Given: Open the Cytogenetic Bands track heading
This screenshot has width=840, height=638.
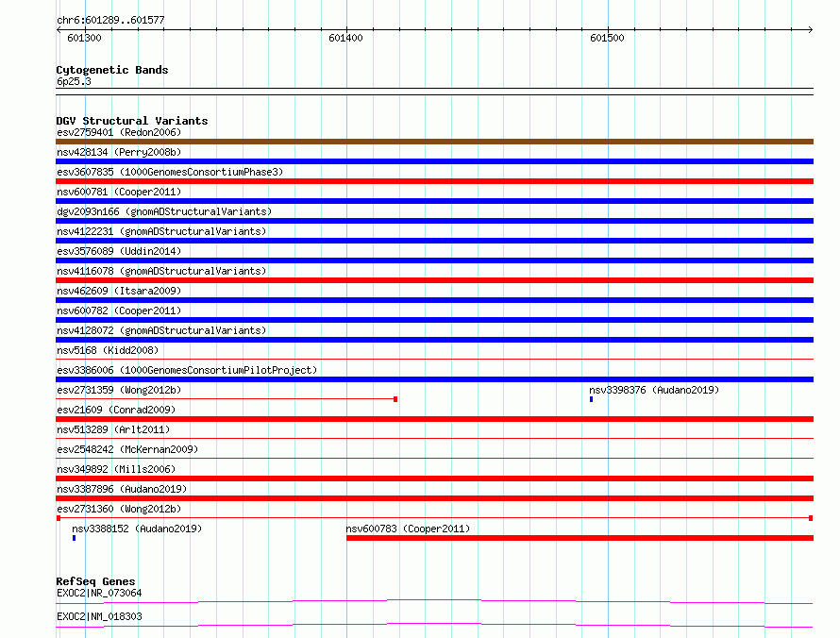Looking at the screenshot, I should (112, 70).
